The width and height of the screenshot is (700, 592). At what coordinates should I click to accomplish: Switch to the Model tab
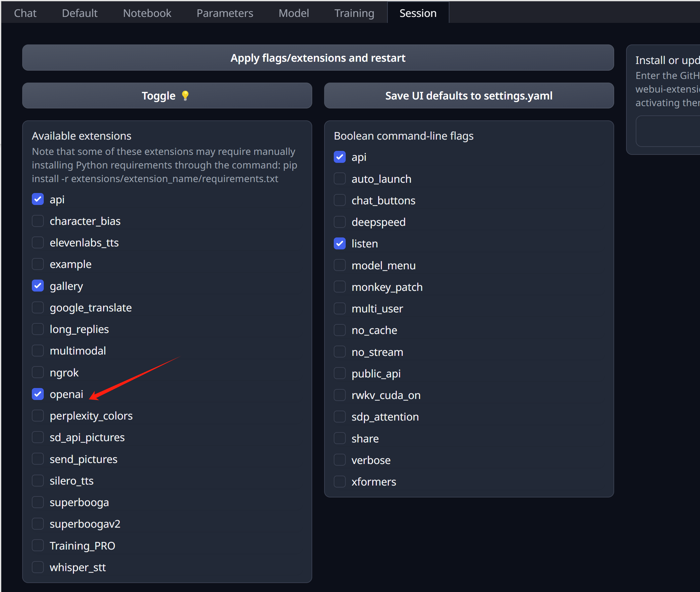293,13
